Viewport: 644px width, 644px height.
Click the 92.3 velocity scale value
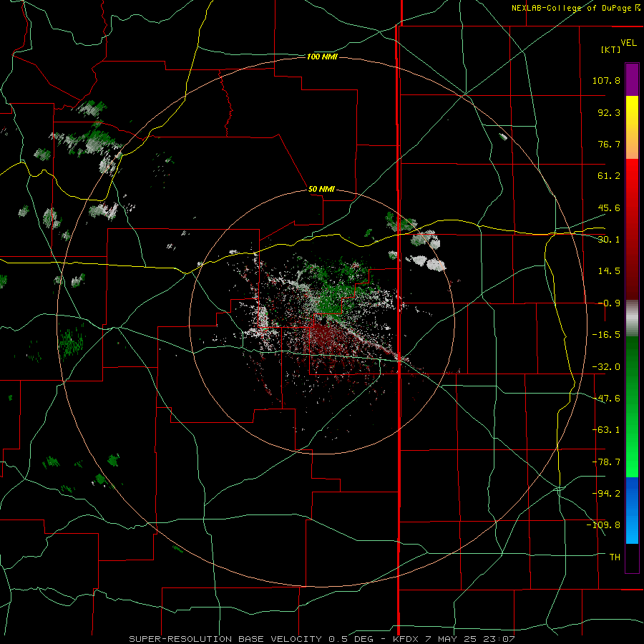[x=609, y=112]
